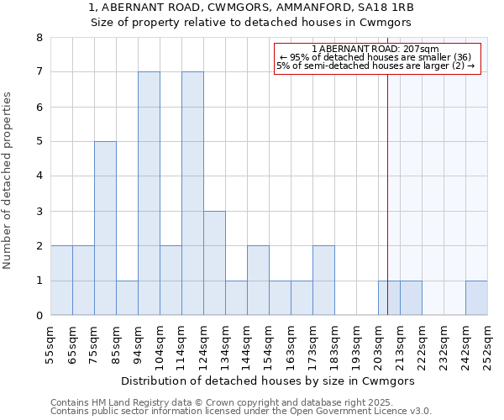The width and height of the screenshot is (504, 420).
Task: Click the last bar between 242sqm and 252sqm
Action: point(476,298)
